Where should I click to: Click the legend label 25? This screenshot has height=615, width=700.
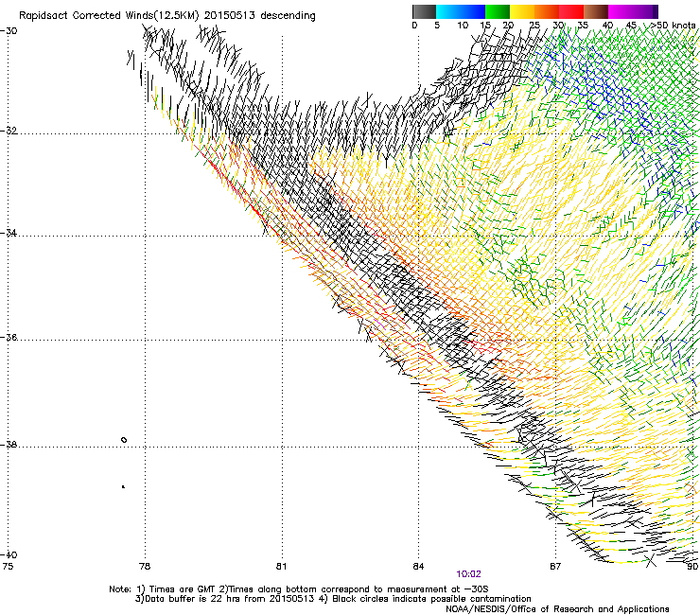tap(534, 25)
